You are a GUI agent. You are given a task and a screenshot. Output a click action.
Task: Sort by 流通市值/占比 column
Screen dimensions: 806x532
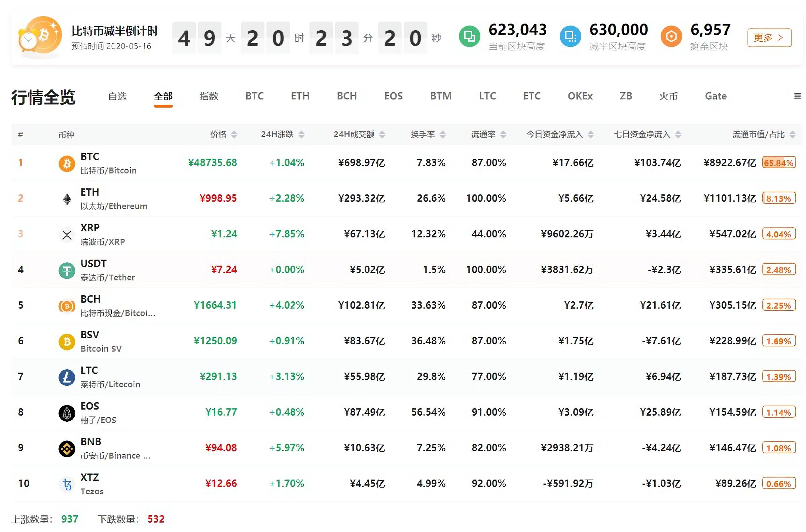[792, 135]
